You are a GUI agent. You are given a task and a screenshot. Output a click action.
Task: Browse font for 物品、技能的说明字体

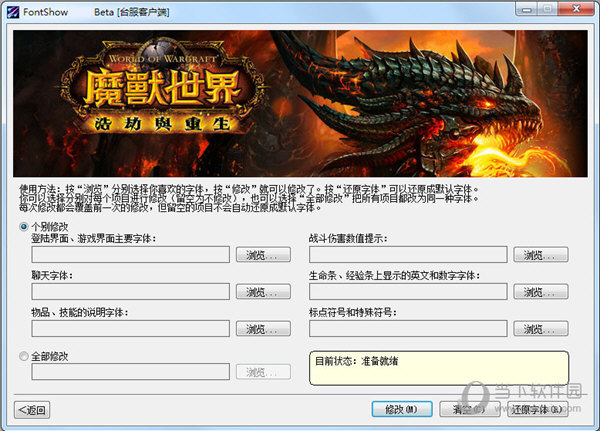[x=263, y=328]
